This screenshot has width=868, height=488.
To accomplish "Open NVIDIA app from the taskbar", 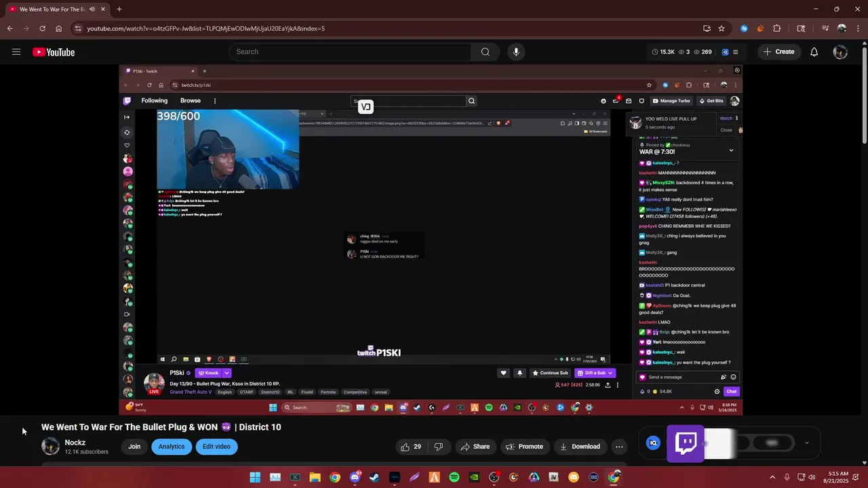I will coord(474,477).
